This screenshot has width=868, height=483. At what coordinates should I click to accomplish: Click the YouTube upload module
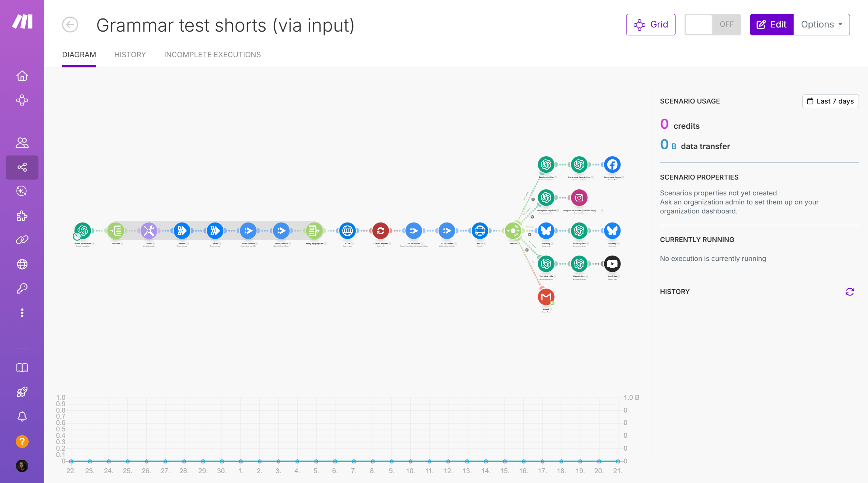(612, 264)
